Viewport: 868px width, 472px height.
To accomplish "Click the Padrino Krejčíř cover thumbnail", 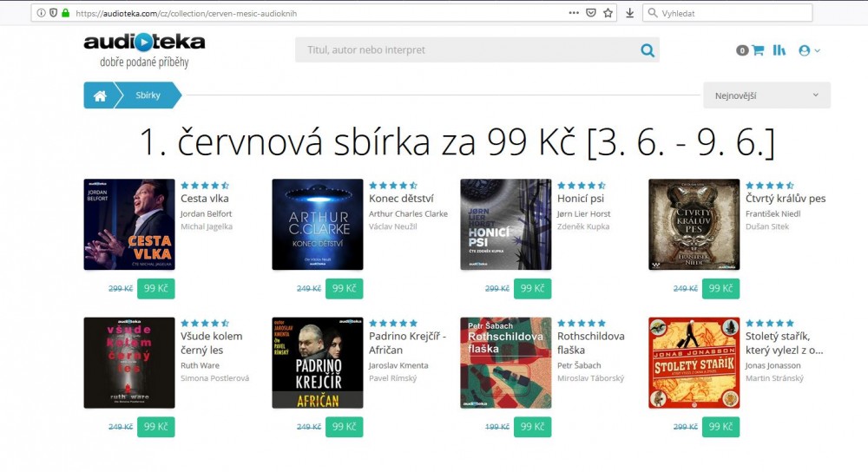I will click(318, 363).
